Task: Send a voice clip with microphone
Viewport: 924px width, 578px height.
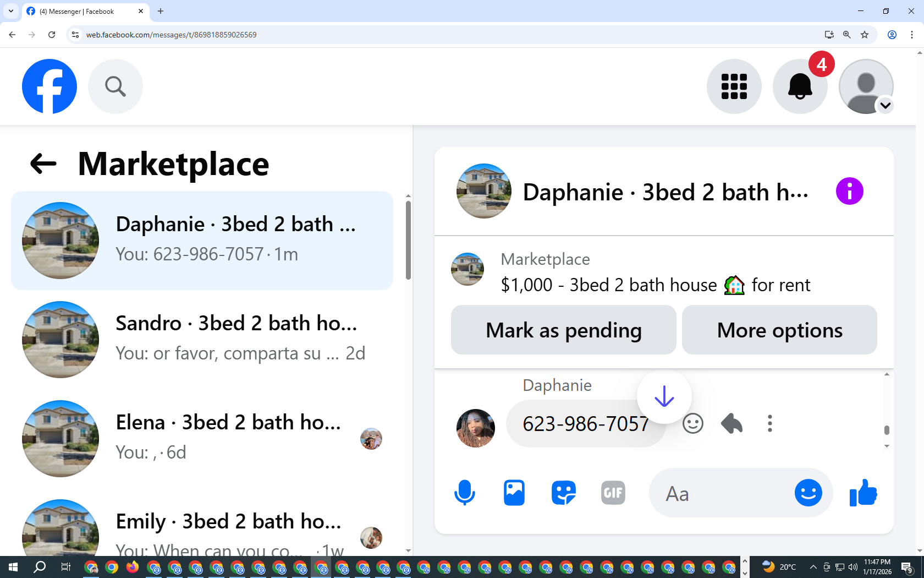Action: pyautogui.click(x=465, y=493)
